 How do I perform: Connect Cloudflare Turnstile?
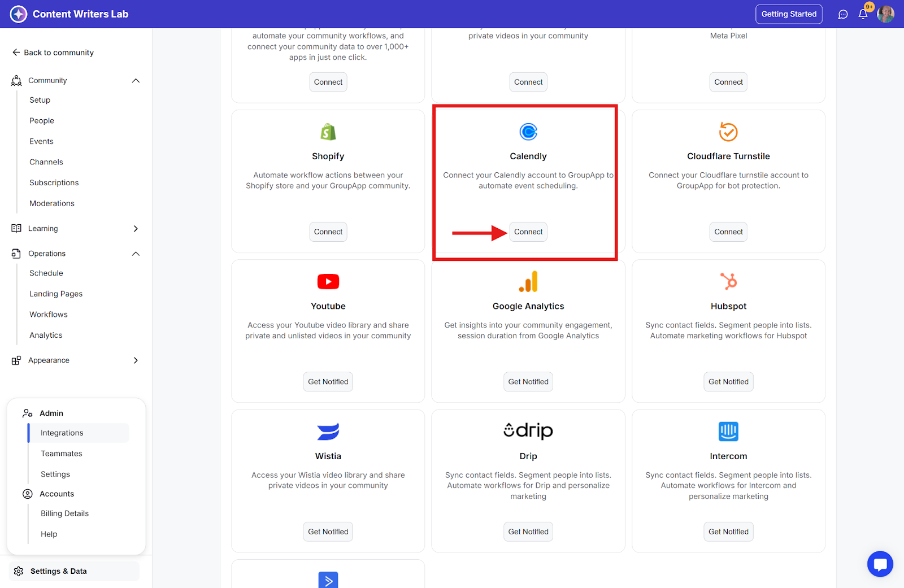tap(728, 232)
